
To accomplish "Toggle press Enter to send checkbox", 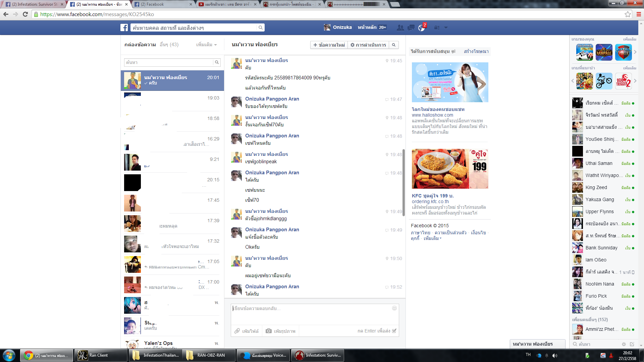I will (x=394, y=331).
